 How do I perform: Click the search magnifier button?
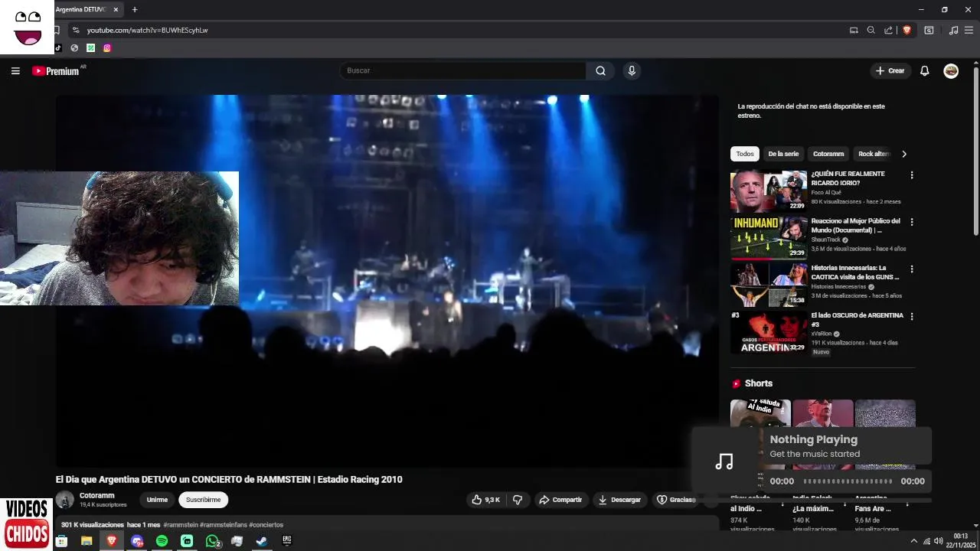(x=601, y=70)
